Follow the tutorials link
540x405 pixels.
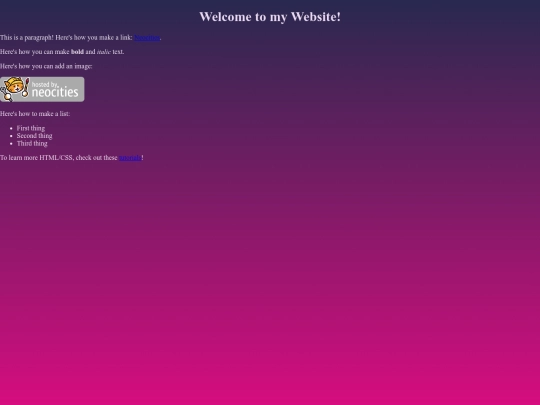tap(130, 158)
